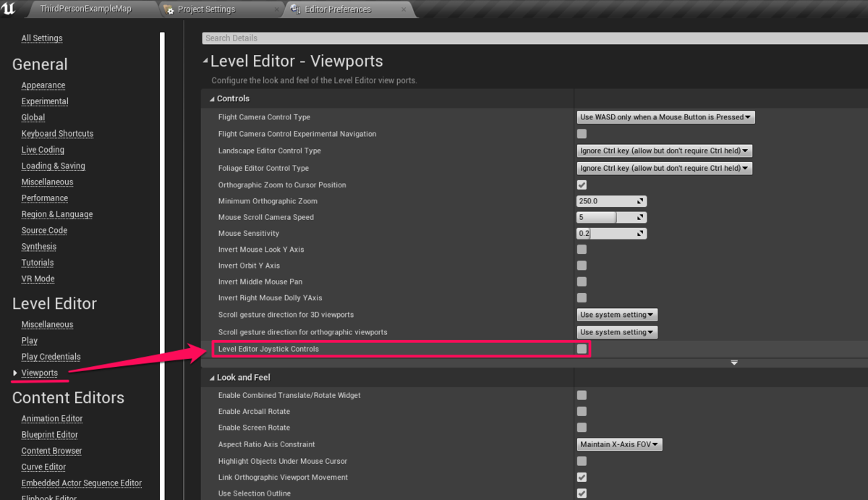Uncheck Link Orthographic Viewport Movement
The height and width of the screenshot is (500, 868).
[582, 478]
